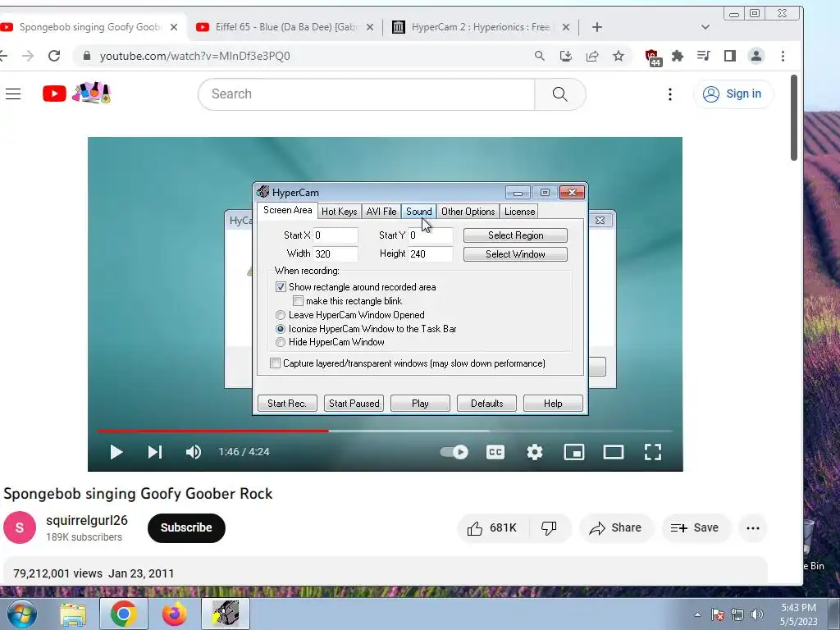
Task: Expand the Chrome tab search chevron
Action: point(705,27)
